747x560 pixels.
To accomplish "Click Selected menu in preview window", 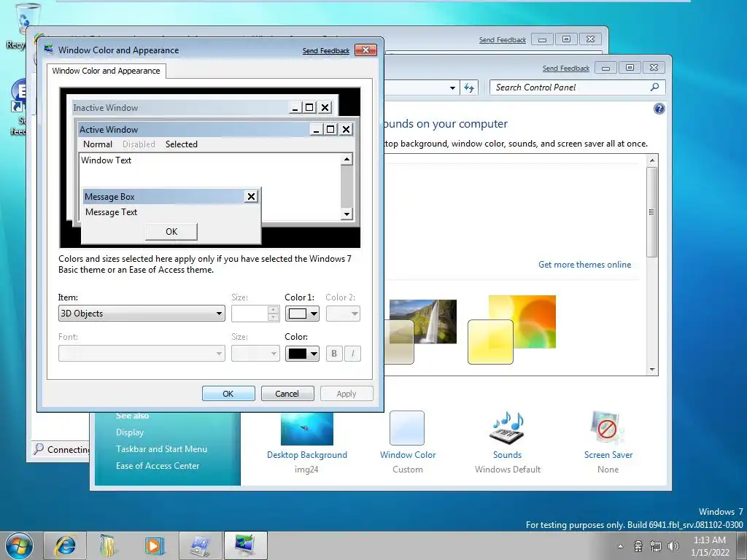I will (x=182, y=144).
